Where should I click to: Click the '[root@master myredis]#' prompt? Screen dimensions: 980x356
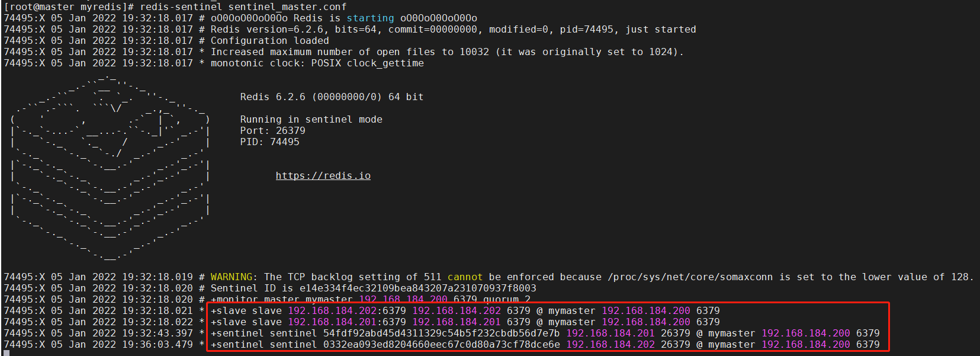(x=69, y=7)
